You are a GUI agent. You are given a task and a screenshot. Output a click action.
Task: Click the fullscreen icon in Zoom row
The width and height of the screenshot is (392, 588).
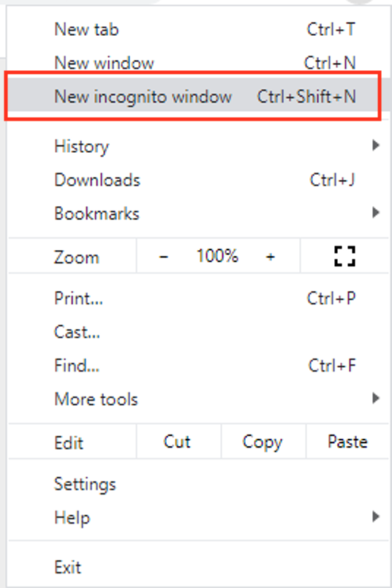(344, 257)
